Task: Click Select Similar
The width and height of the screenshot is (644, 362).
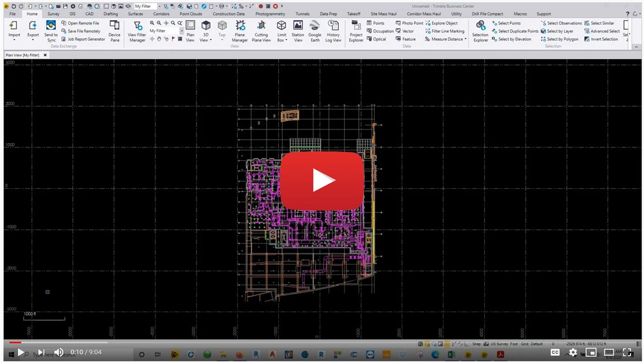Action: [599, 23]
